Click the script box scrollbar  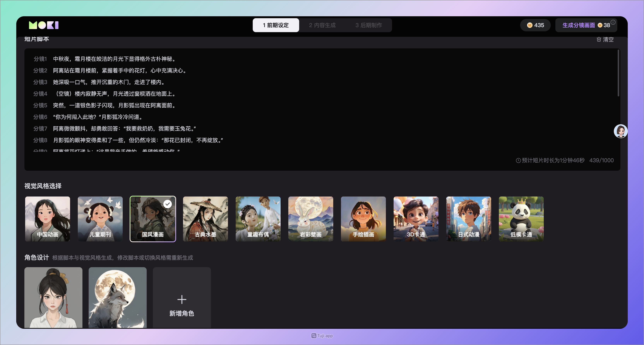point(618,73)
